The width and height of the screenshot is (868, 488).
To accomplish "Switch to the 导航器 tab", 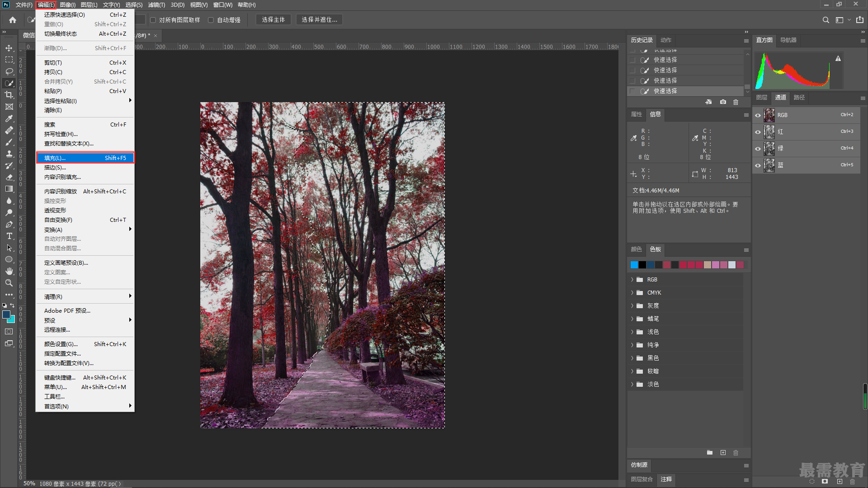I will (x=788, y=40).
